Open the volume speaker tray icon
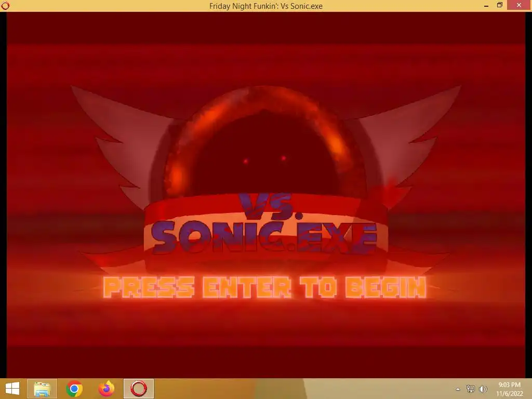 (483, 389)
